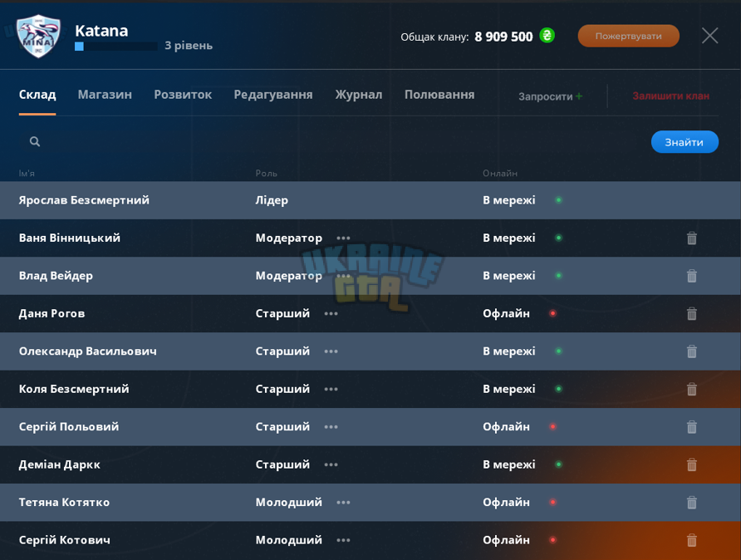This screenshot has height=560, width=741.
Task: Select Ярослав Безсмертний leader name
Action: (x=84, y=200)
